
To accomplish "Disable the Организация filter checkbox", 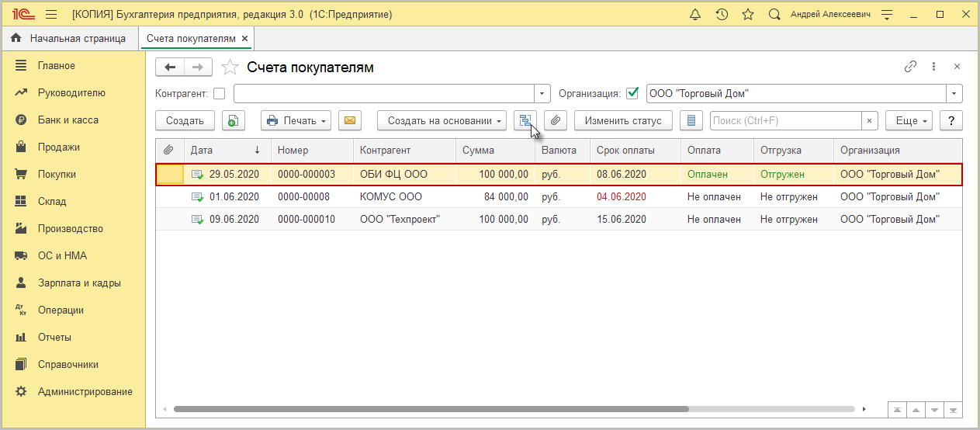I will point(632,94).
